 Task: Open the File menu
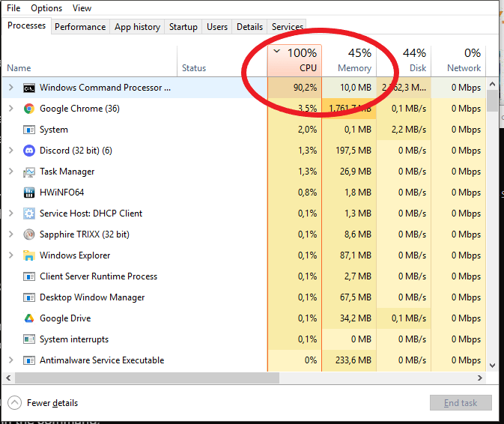(x=13, y=8)
